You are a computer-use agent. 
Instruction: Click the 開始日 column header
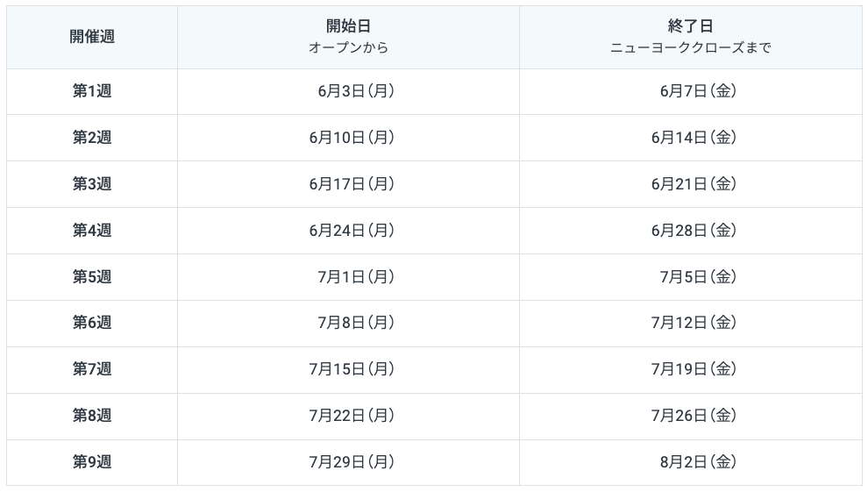click(348, 27)
